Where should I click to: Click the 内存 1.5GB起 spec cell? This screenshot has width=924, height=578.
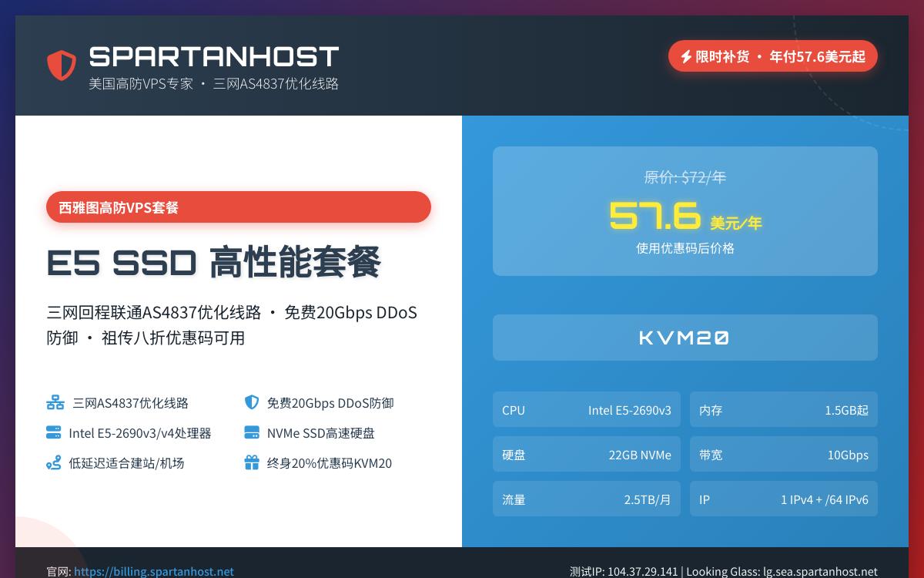click(x=784, y=410)
